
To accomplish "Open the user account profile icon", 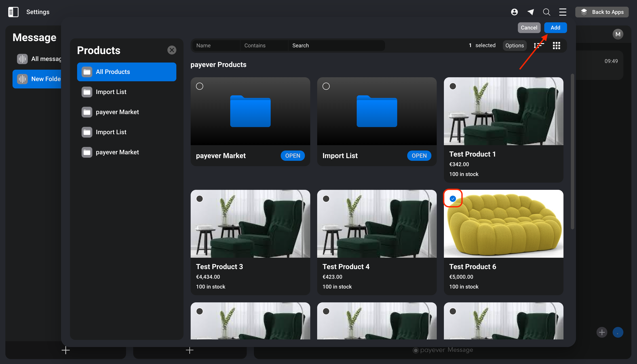I will [514, 12].
